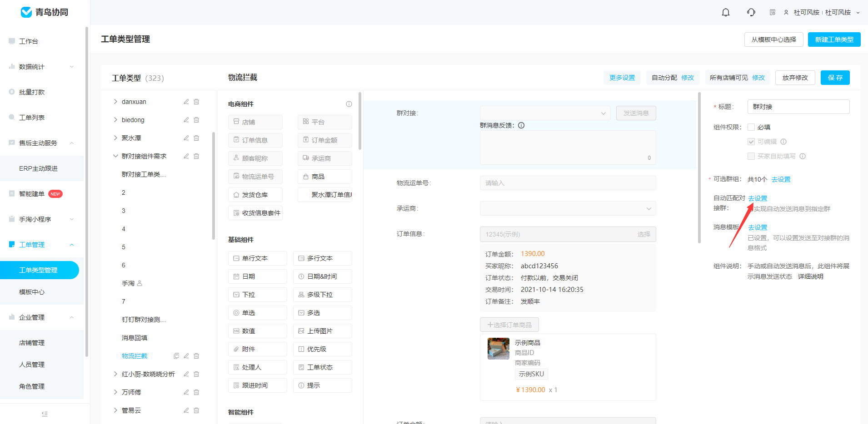This screenshot has width=868, height=424.
Task: Edit the 群对接组件需求 group
Action: (x=186, y=156)
